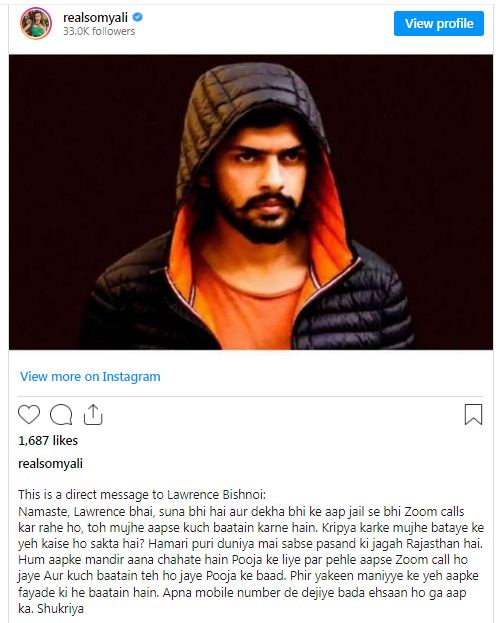Click the caption line mentioning Lawrence Bishnoi
Screen dimensions: 496x623
click(142, 495)
